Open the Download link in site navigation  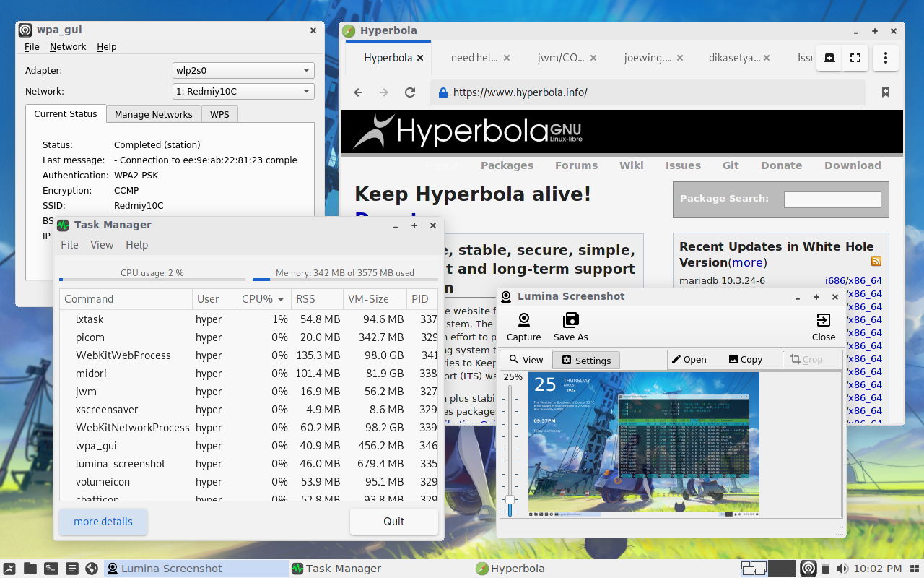coord(853,165)
